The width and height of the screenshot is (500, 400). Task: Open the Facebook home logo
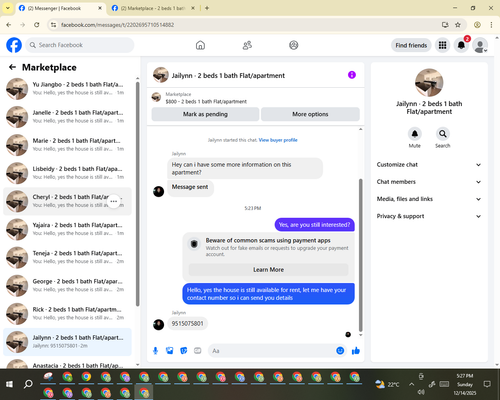coord(14,45)
